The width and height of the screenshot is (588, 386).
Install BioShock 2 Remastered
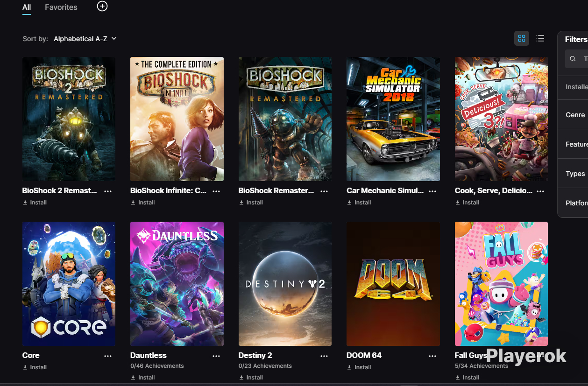(35, 203)
